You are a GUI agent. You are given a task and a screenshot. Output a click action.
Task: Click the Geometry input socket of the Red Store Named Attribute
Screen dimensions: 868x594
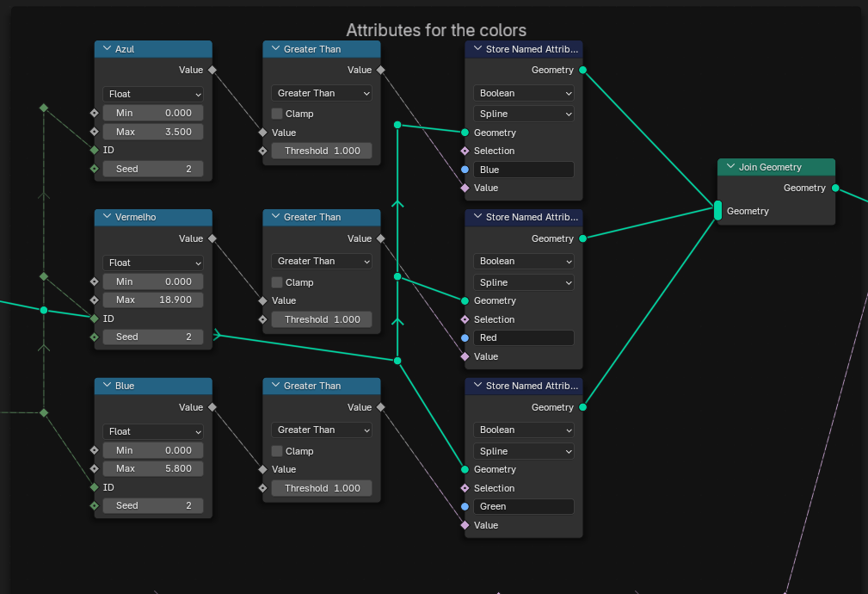click(x=465, y=300)
